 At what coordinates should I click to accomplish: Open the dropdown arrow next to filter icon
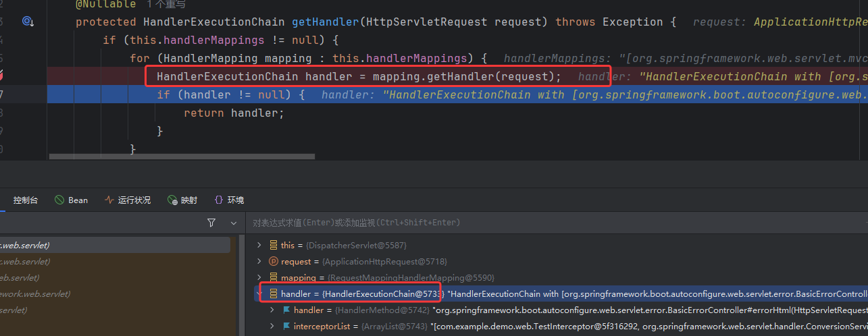click(x=234, y=223)
